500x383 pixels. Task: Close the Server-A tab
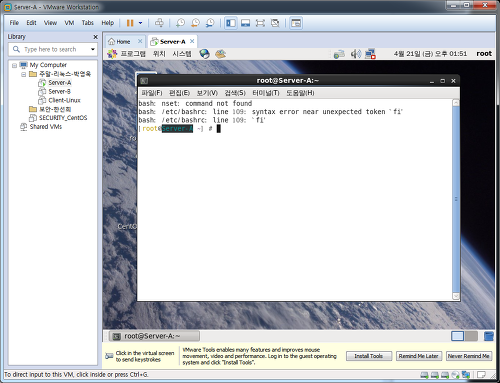click(x=192, y=41)
